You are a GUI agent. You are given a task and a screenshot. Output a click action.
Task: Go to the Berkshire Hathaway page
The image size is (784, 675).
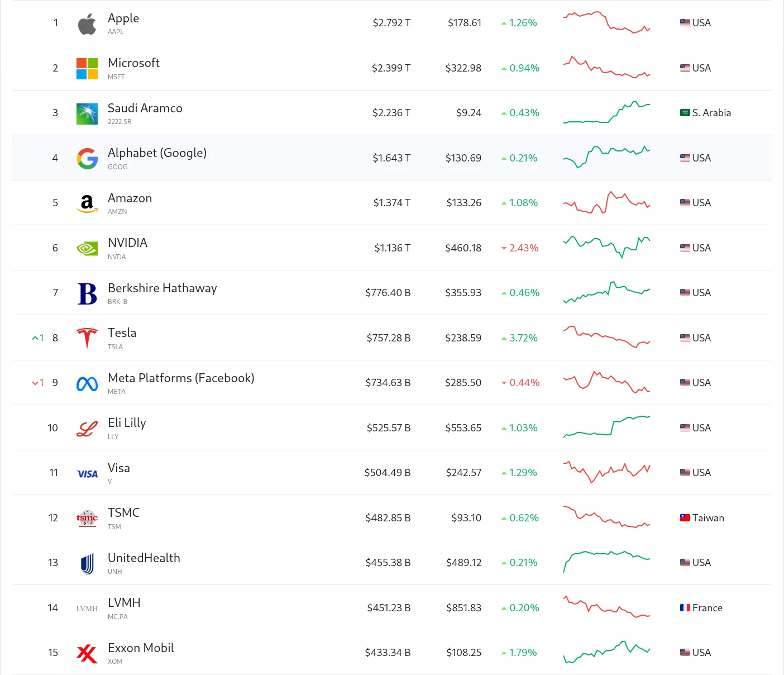click(162, 288)
